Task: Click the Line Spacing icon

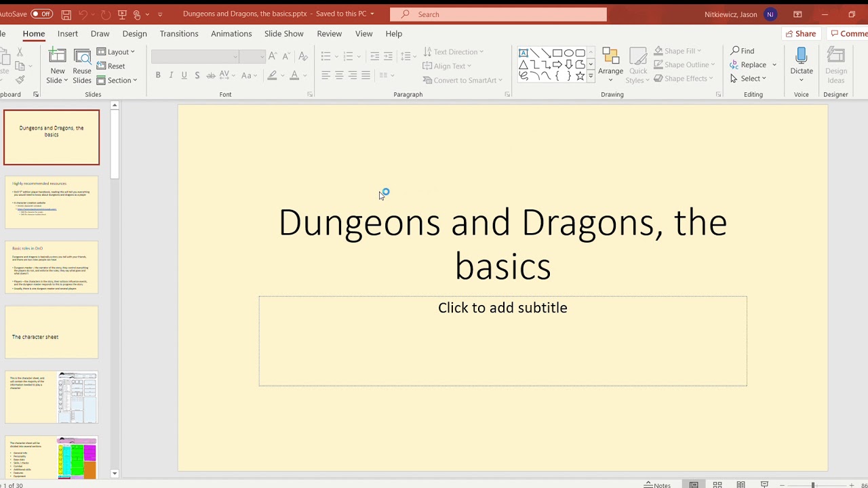Action: [x=406, y=56]
